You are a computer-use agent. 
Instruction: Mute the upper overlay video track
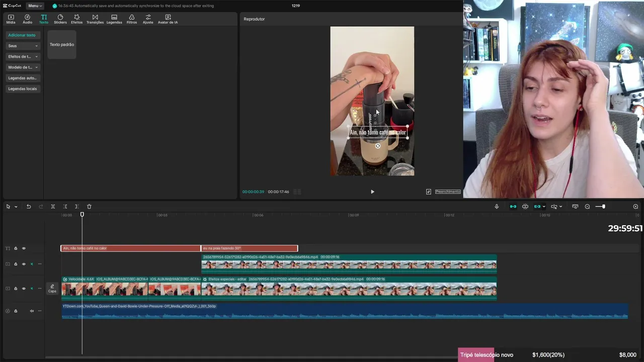pos(32,264)
